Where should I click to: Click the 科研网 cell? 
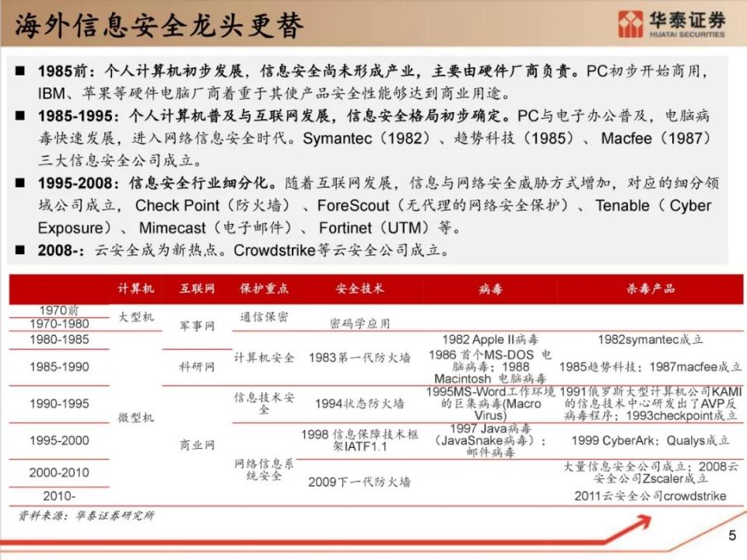pos(197,366)
